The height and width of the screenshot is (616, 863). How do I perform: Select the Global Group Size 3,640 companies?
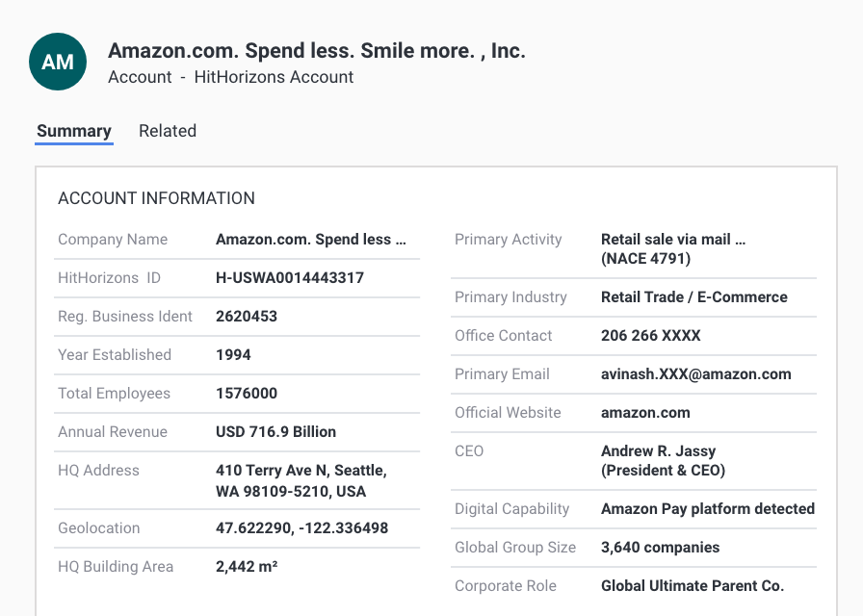pos(660,548)
